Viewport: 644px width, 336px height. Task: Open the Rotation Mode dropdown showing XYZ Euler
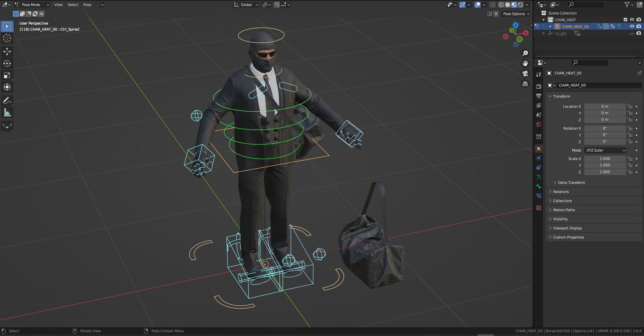coord(605,150)
